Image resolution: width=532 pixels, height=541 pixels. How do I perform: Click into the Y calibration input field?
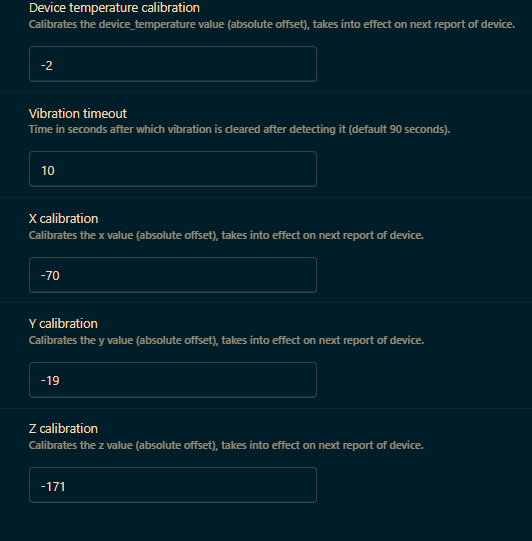coord(173,380)
